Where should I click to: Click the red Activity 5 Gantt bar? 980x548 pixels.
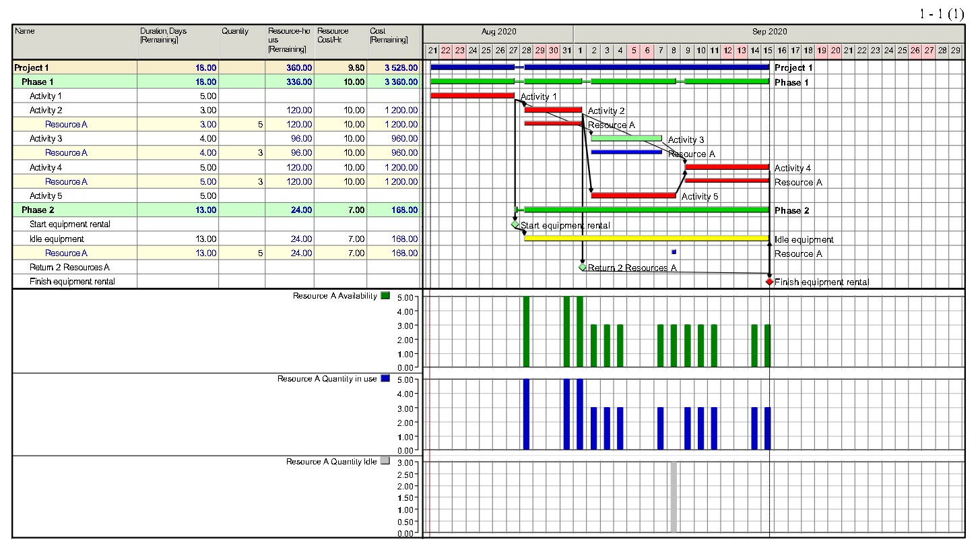click(633, 195)
